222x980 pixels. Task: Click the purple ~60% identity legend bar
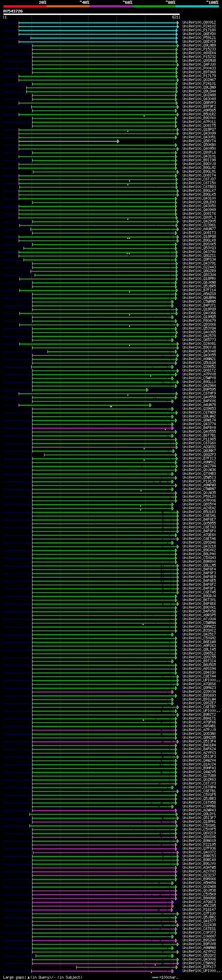click(x=111, y=6)
